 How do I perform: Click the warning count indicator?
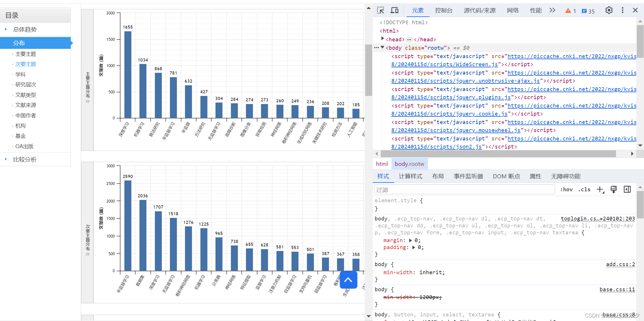[x=570, y=11]
